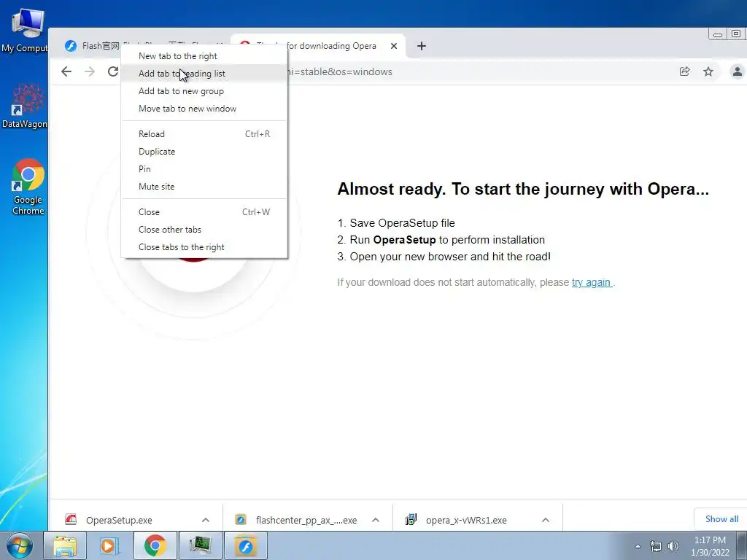
Task: Expand options for opera_x-vWRs1.exe download
Action: pos(546,520)
